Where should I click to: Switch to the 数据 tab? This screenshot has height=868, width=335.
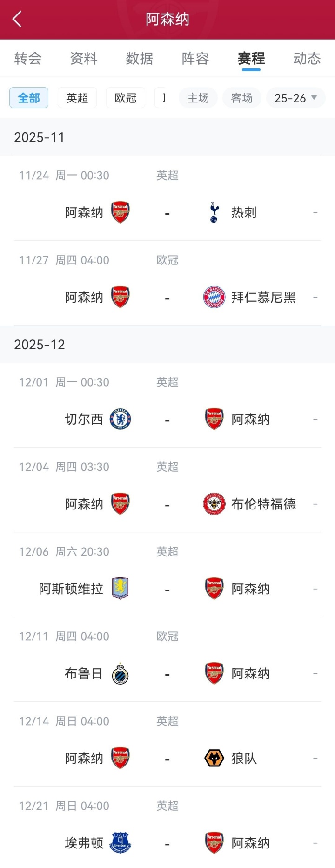[140, 59]
